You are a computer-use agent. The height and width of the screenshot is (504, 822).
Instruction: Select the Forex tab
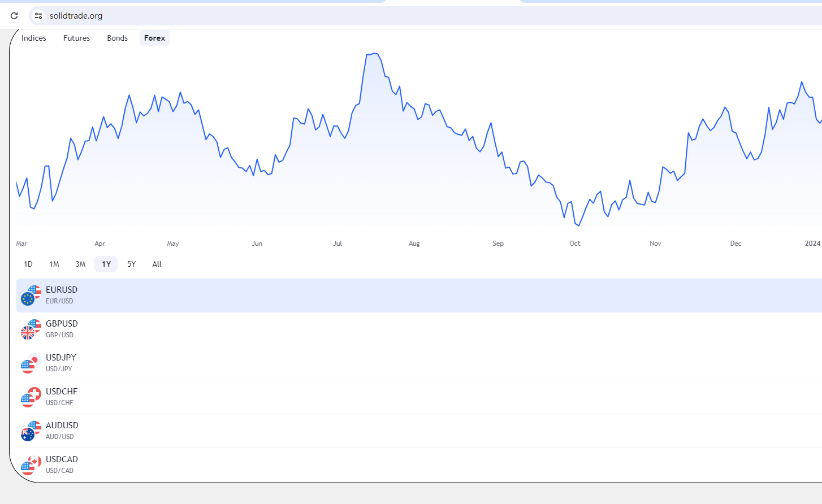[x=154, y=38]
